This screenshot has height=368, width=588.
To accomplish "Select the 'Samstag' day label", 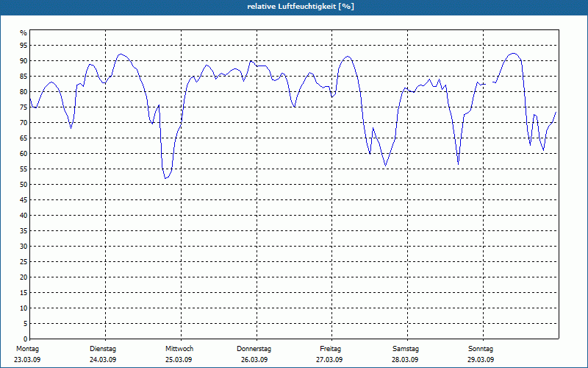I will tap(406, 349).
